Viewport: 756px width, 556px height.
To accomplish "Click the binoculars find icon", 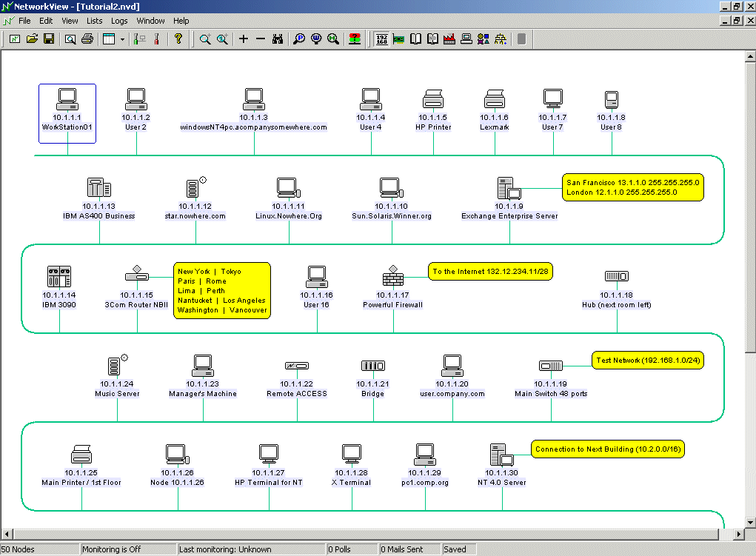I will coord(278,39).
